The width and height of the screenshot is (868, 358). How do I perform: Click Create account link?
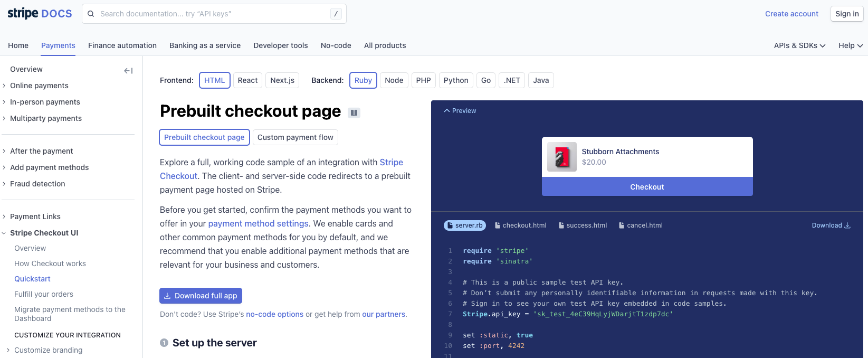pos(791,14)
